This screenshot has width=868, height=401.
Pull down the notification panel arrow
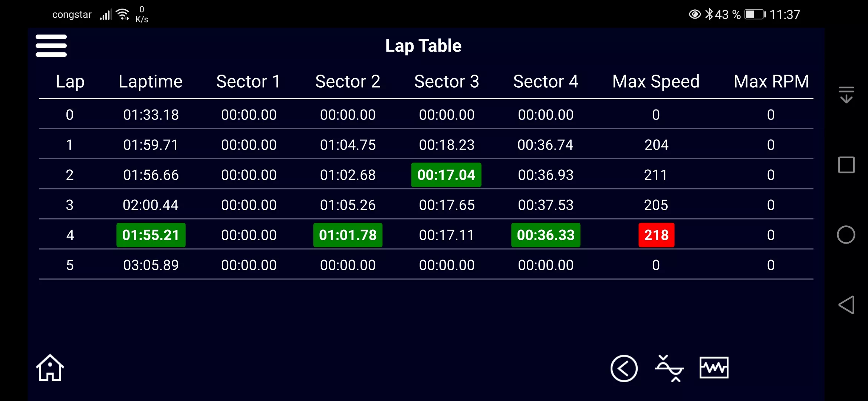[x=846, y=95]
